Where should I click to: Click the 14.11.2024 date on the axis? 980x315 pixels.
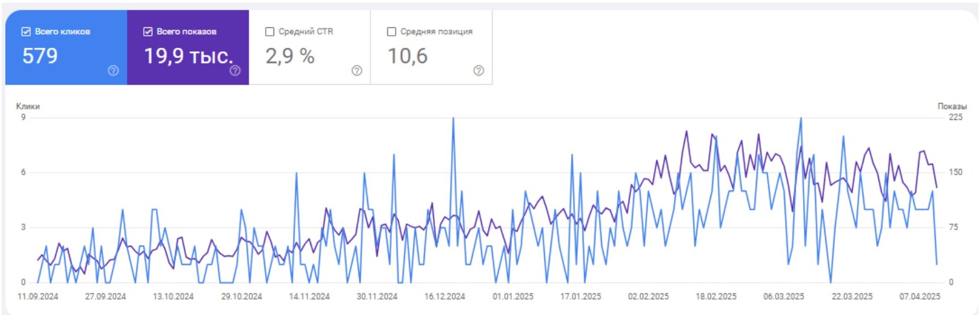309,296
